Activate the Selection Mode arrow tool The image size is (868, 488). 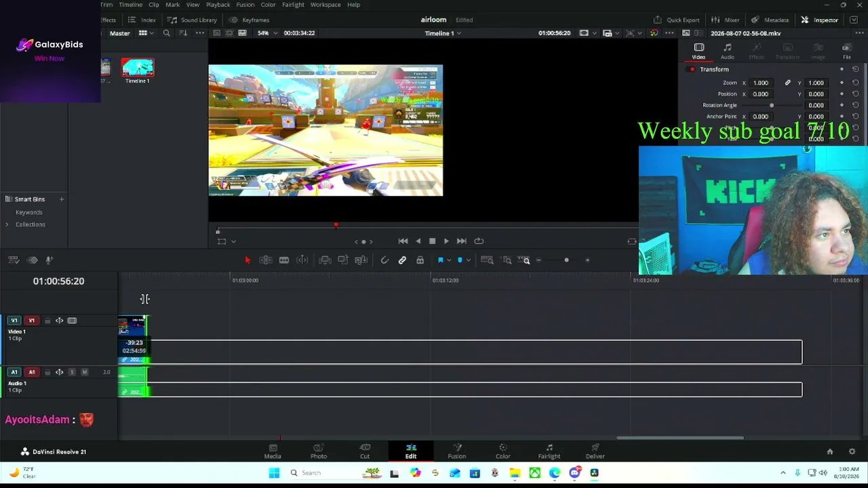click(x=248, y=260)
